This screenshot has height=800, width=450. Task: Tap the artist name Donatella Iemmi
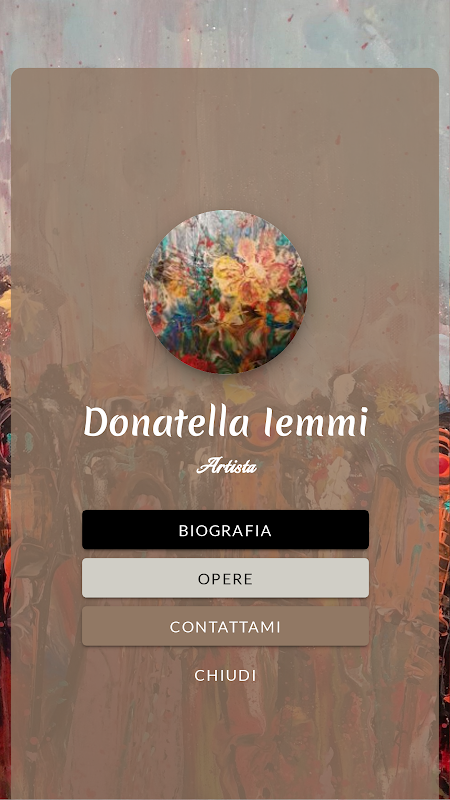(225, 422)
